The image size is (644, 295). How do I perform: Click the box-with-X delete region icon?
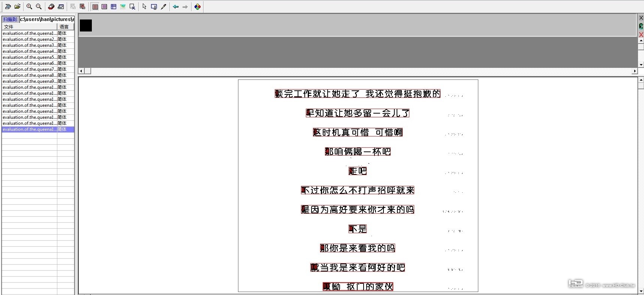[132, 7]
